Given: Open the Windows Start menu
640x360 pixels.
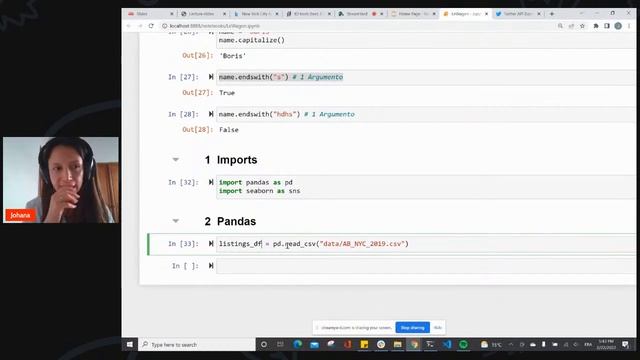Looking at the screenshot, I should coord(130,344).
